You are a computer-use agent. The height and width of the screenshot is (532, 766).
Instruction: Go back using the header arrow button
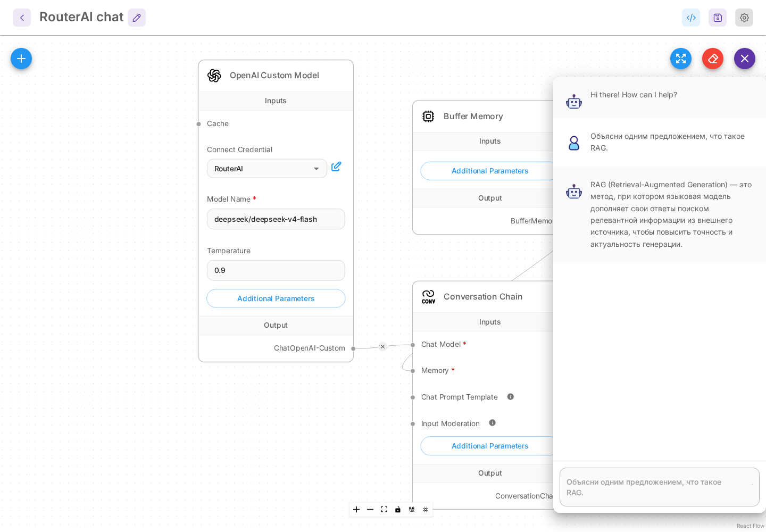click(22, 18)
